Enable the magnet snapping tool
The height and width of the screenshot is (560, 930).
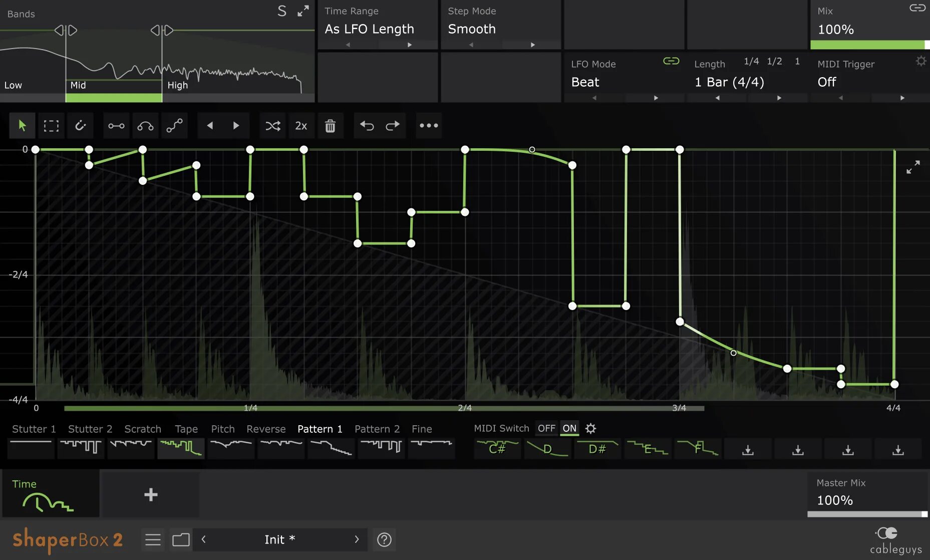(x=81, y=126)
